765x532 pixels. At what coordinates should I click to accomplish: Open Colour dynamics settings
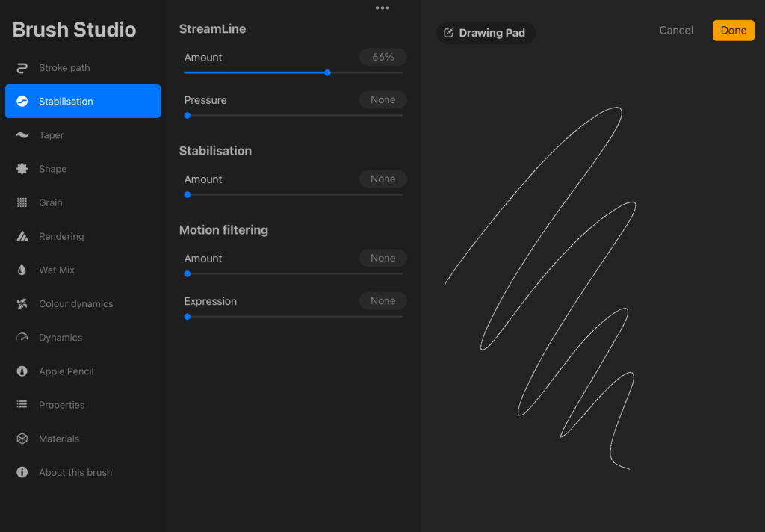coord(83,303)
